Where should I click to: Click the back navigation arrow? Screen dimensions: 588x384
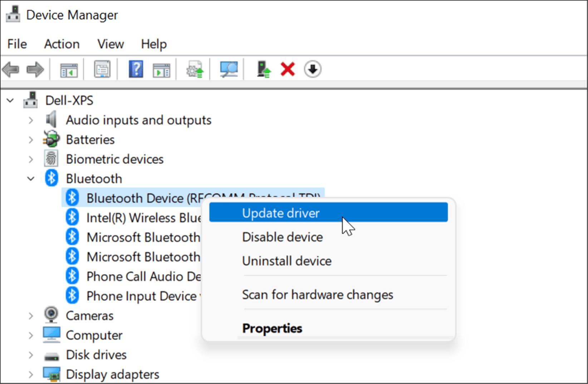pyautogui.click(x=11, y=69)
